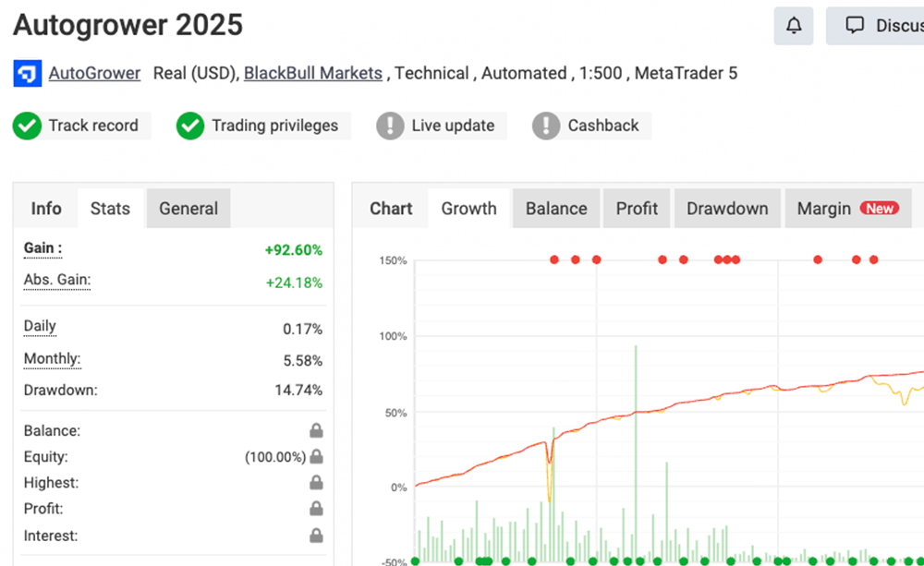Switch to the Balance chart tab

click(556, 209)
